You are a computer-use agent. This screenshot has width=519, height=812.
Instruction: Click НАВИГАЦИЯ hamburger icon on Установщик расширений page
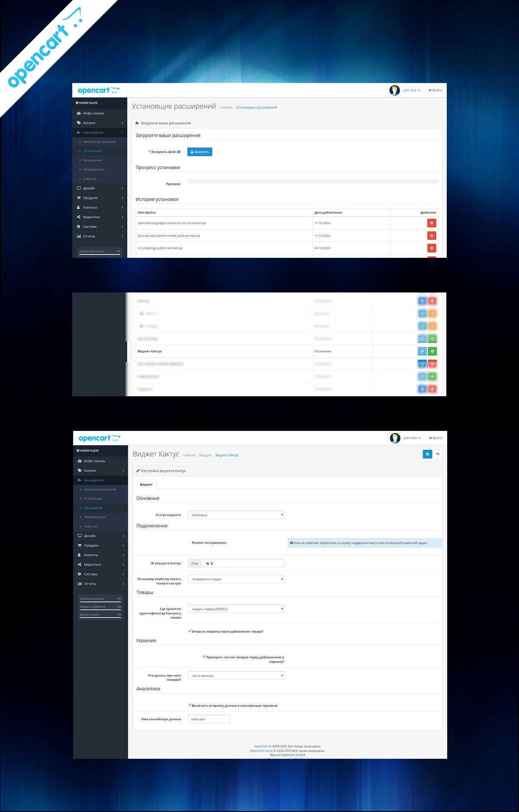click(77, 103)
